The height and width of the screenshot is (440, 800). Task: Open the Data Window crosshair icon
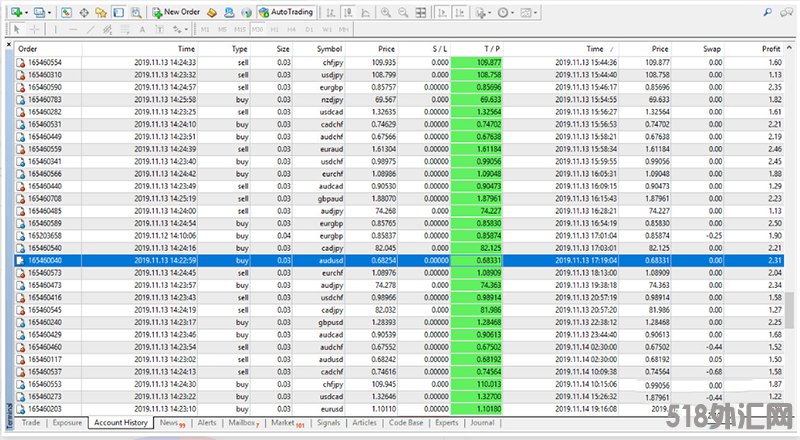(83, 13)
